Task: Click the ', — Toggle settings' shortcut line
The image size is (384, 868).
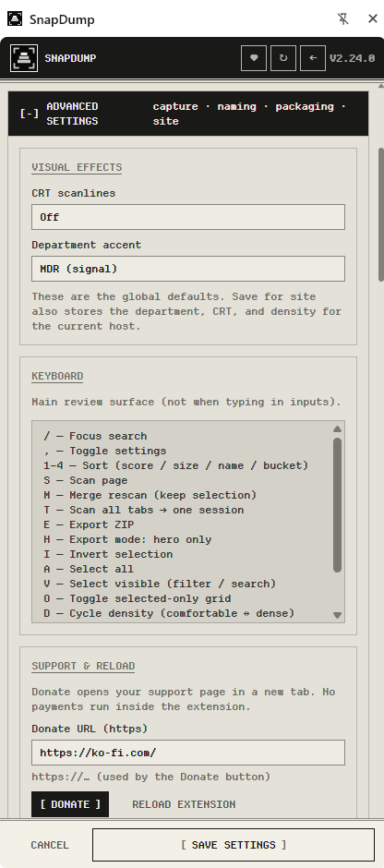Action: (x=105, y=451)
